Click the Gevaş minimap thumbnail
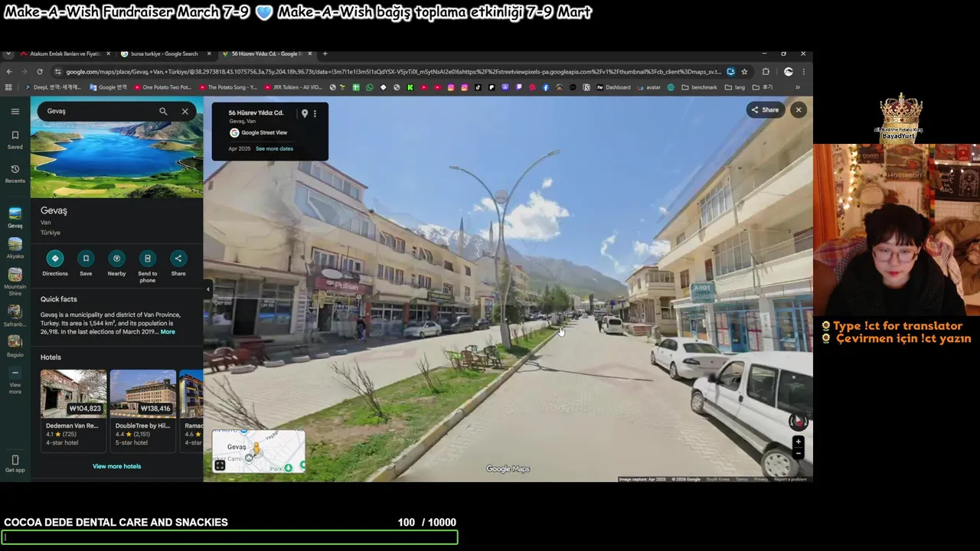 point(259,451)
